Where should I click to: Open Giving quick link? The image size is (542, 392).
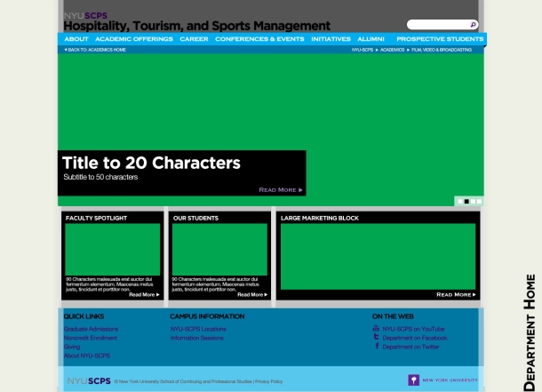click(72, 347)
